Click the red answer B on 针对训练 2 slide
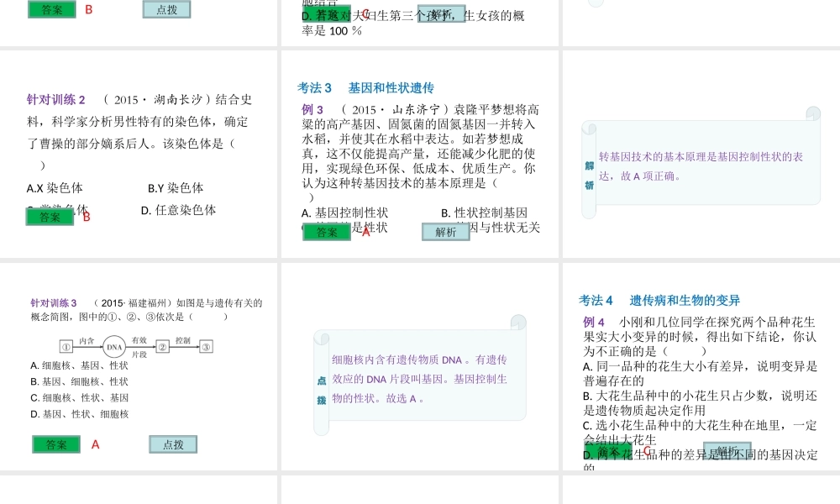Image resolution: width=840 pixels, height=504 pixels. point(87,217)
